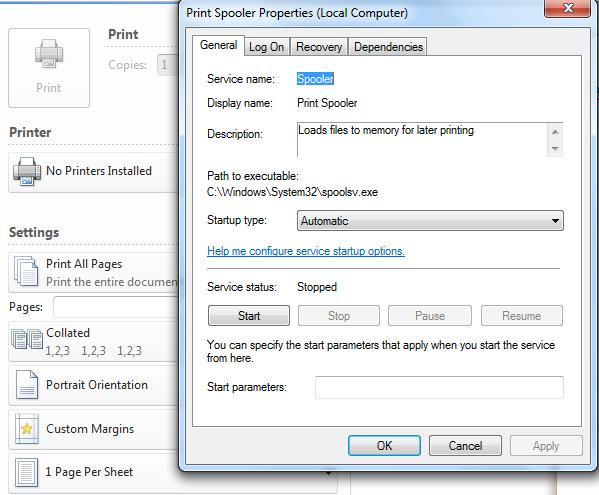Click the collated sheets icon
This screenshot has width=599, height=495.
pos(27,340)
